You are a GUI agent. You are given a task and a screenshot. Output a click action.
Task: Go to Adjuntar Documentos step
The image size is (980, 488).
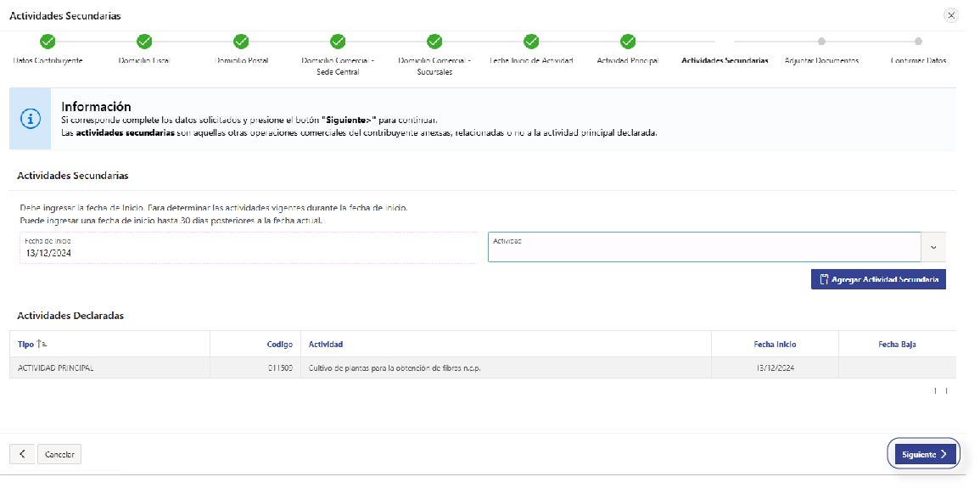[x=821, y=42]
